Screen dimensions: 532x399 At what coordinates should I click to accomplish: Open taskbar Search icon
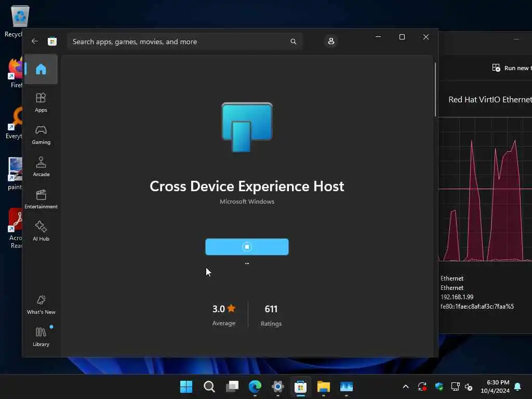(209, 387)
